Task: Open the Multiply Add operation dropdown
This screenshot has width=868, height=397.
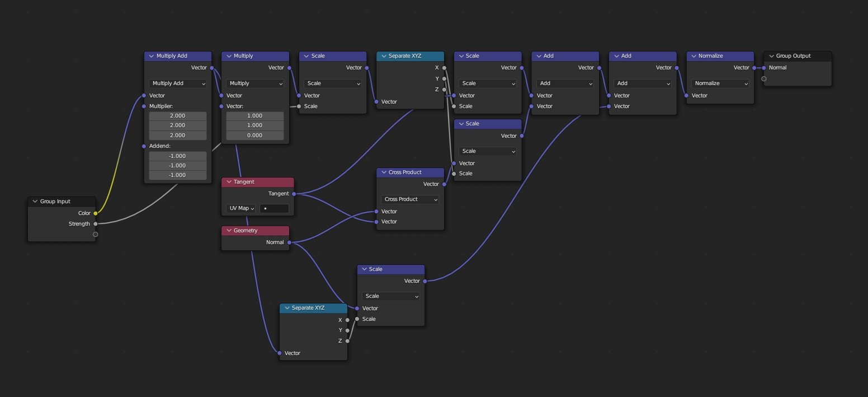Action: tap(178, 83)
